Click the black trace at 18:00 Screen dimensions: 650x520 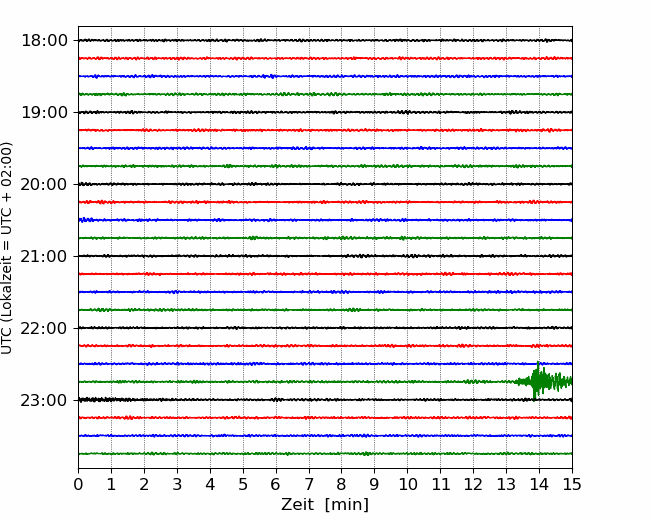(325, 40)
